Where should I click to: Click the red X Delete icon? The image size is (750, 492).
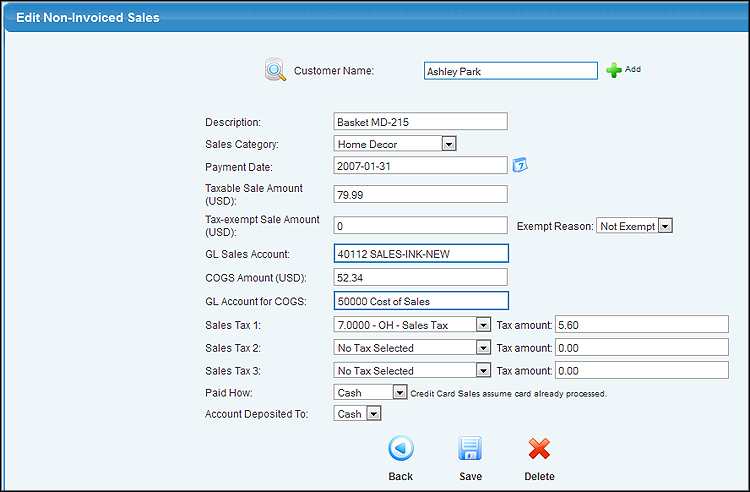pyautogui.click(x=539, y=448)
